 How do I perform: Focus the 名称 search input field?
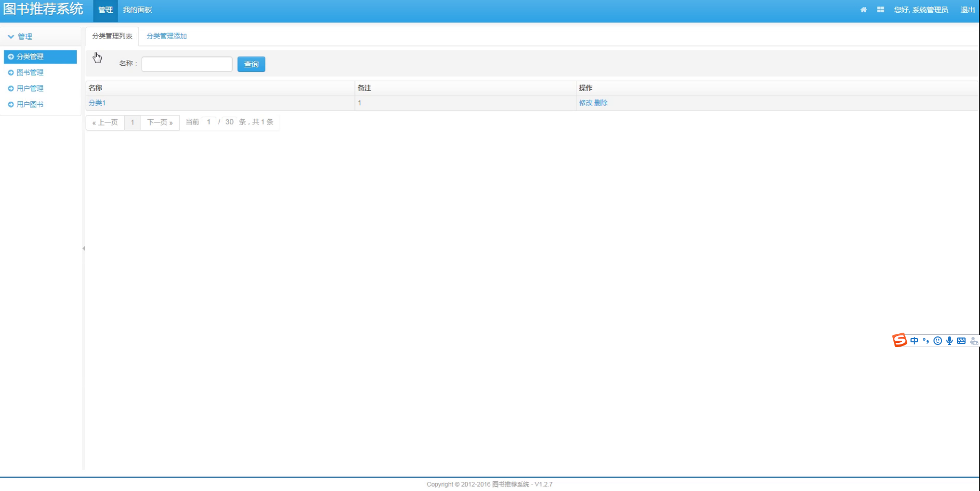pos(187,64)
